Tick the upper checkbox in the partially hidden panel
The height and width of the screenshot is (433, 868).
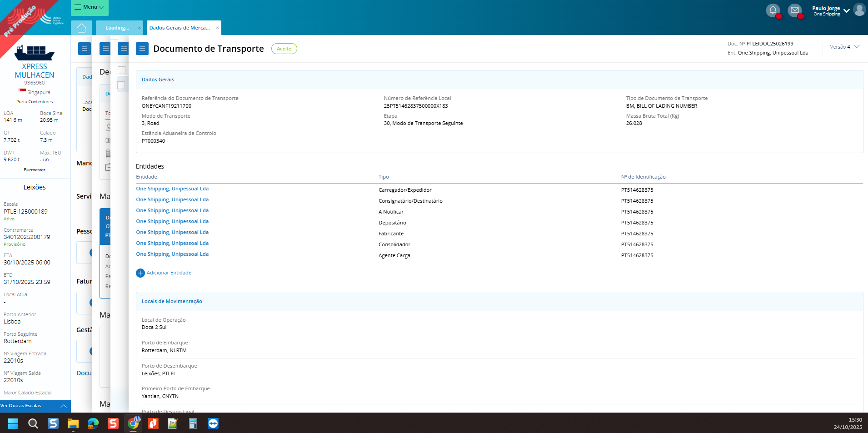(121, 70)
